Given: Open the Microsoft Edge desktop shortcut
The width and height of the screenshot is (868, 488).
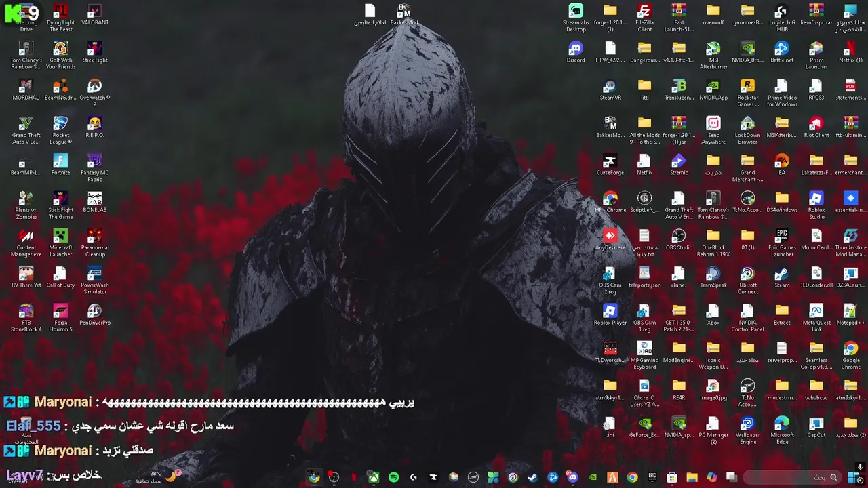Looking at the screenshot, I should tap(782, 431).
